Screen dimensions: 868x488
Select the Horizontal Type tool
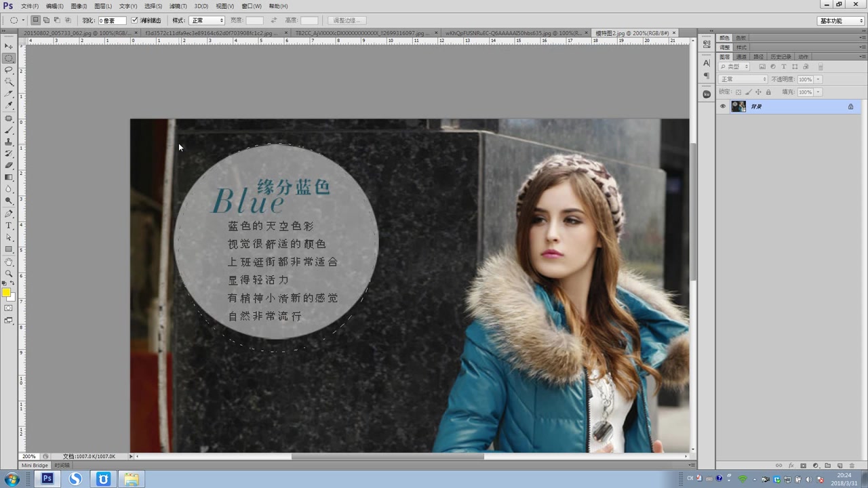pyautogui.click(x=9, y=226)
